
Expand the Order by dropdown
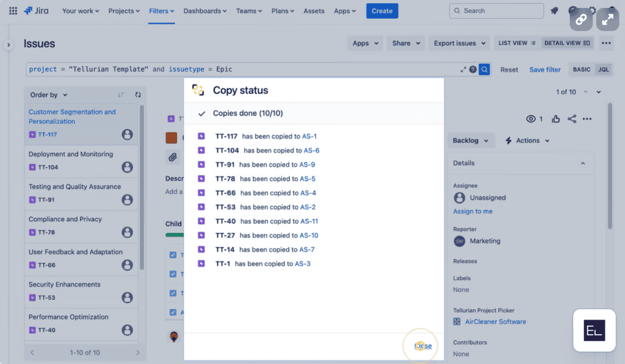[49, 95]
